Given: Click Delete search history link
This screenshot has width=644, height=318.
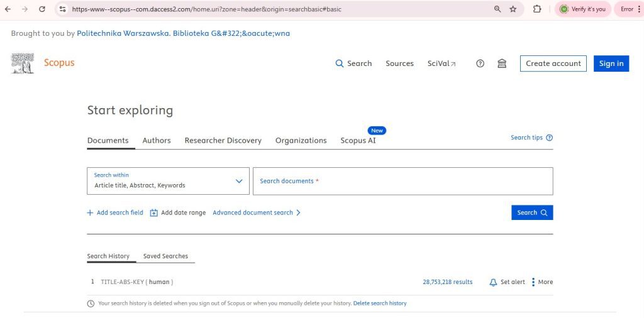Looking at the screenshot, I should pyautogui.click(x=380, y=304).
